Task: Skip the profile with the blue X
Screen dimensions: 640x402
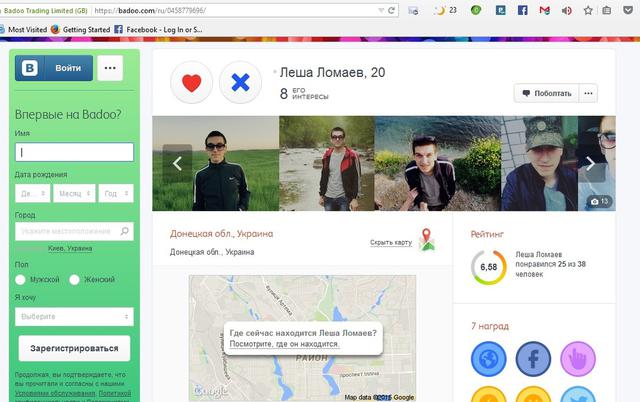Action: point(240,82)
